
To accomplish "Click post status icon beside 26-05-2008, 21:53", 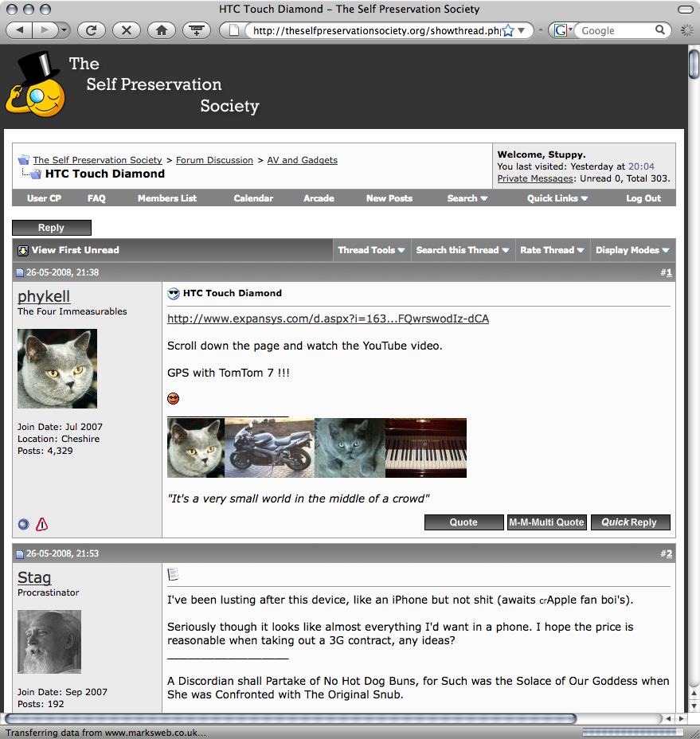I will [20, 553].
